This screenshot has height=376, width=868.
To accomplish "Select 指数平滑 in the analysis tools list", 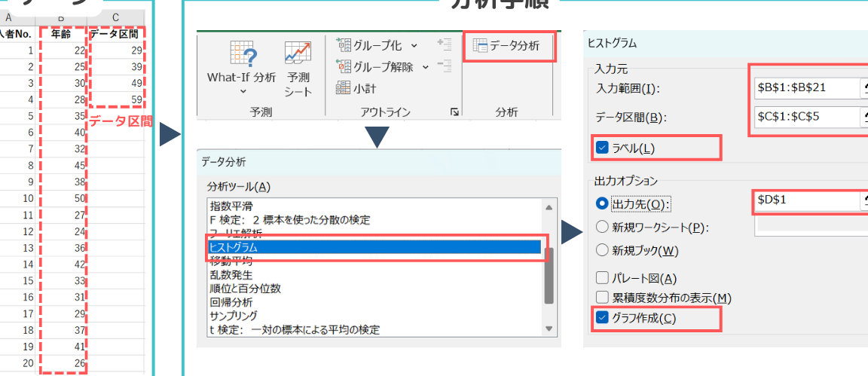I will point(374,206).
